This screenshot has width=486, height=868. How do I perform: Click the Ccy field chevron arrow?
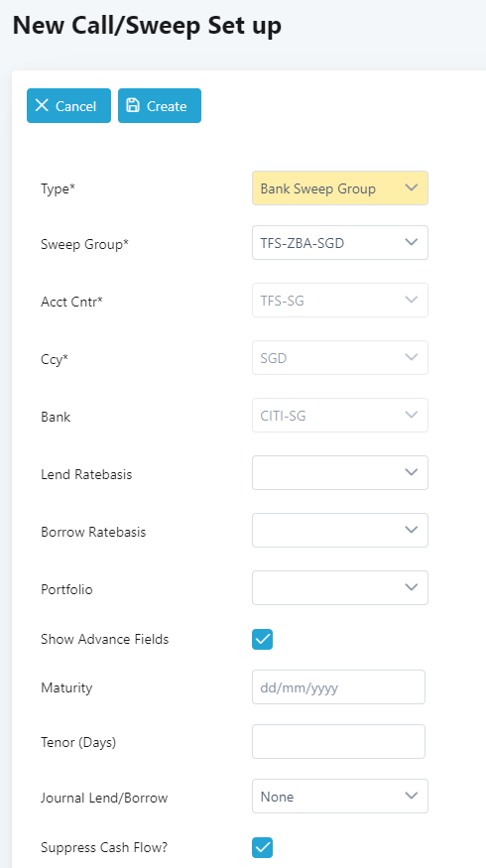click(411, 357)
